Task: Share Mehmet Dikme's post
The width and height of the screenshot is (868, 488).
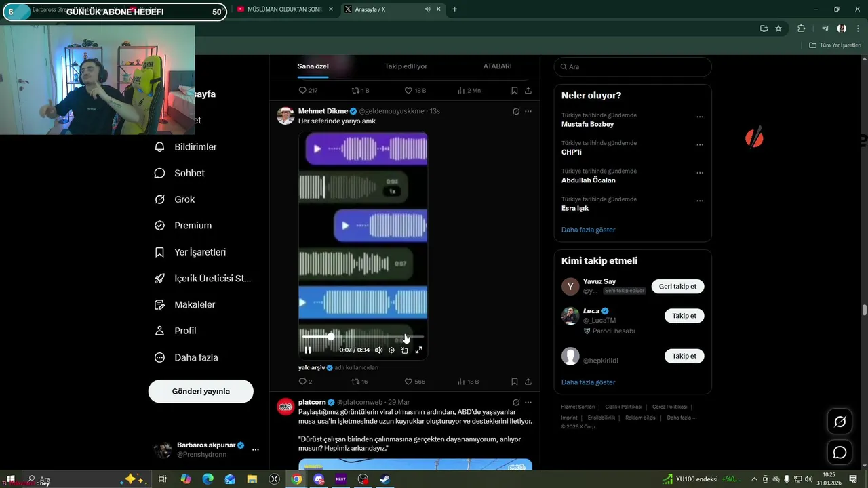Action: (528, 382)
